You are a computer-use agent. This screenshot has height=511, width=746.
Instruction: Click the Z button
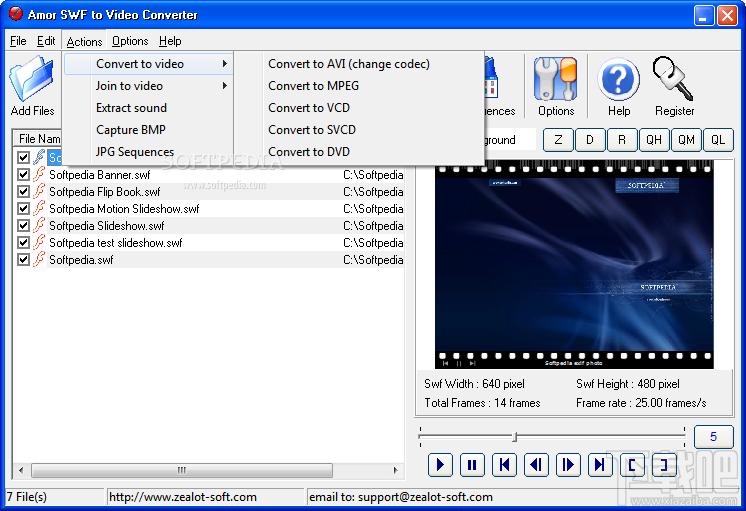click(x=558, y=140)
